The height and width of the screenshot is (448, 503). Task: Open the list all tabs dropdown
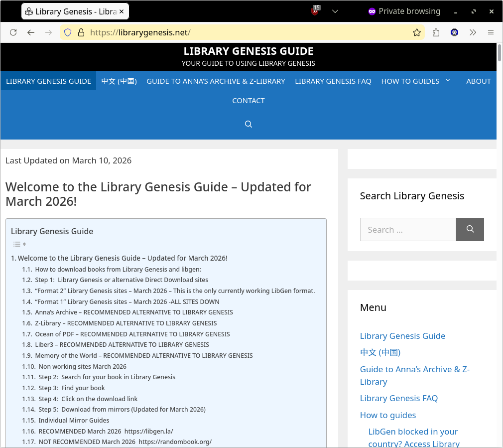(335, 11)
